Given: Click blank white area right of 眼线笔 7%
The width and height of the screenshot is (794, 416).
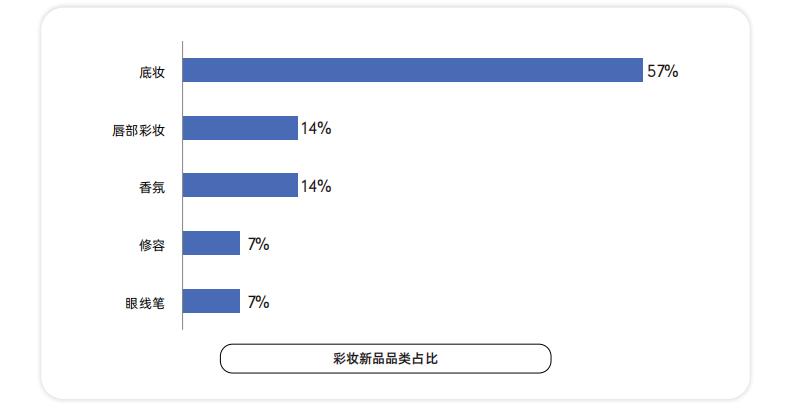Looking at the screenshot, I should point(500,301).
